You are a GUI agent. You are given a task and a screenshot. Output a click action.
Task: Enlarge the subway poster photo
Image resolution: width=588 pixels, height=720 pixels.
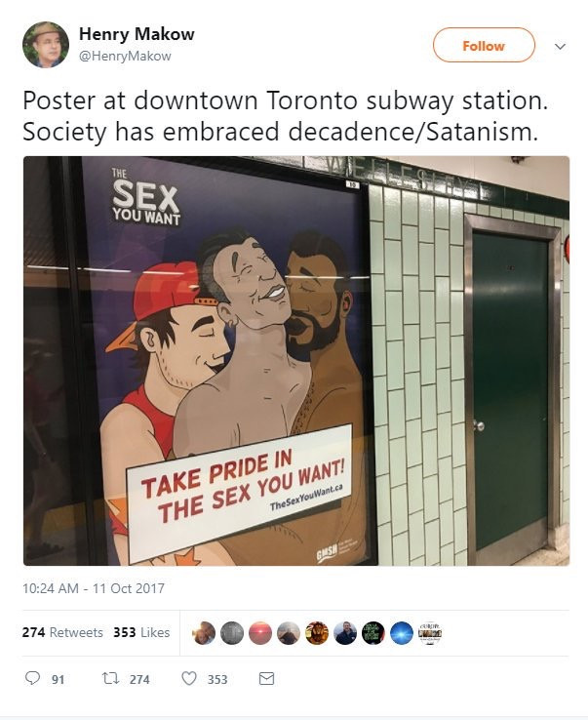tap(295, 361)
